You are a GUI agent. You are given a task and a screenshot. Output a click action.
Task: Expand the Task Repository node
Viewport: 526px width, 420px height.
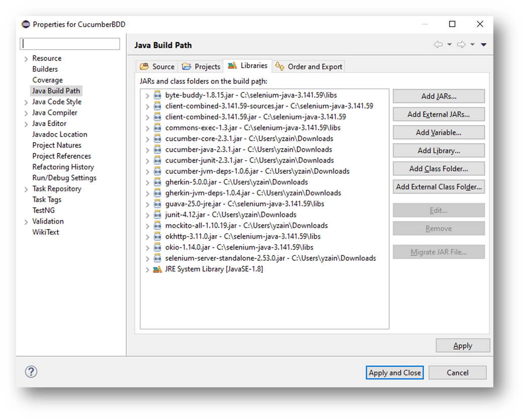click(26, 189)
